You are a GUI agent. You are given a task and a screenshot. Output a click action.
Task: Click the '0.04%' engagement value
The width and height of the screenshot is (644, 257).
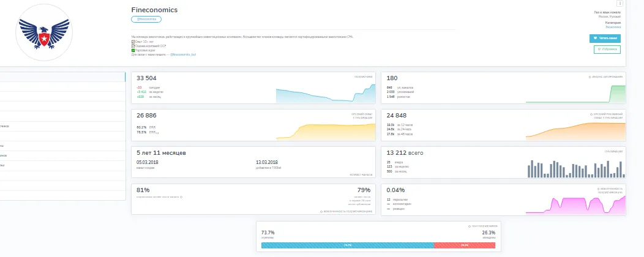coord(395,190)
